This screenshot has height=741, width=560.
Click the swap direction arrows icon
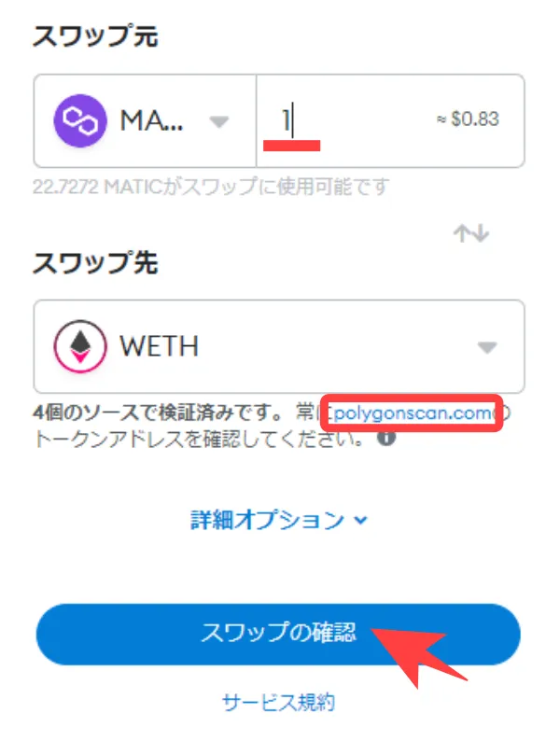[x=471, y=234]
